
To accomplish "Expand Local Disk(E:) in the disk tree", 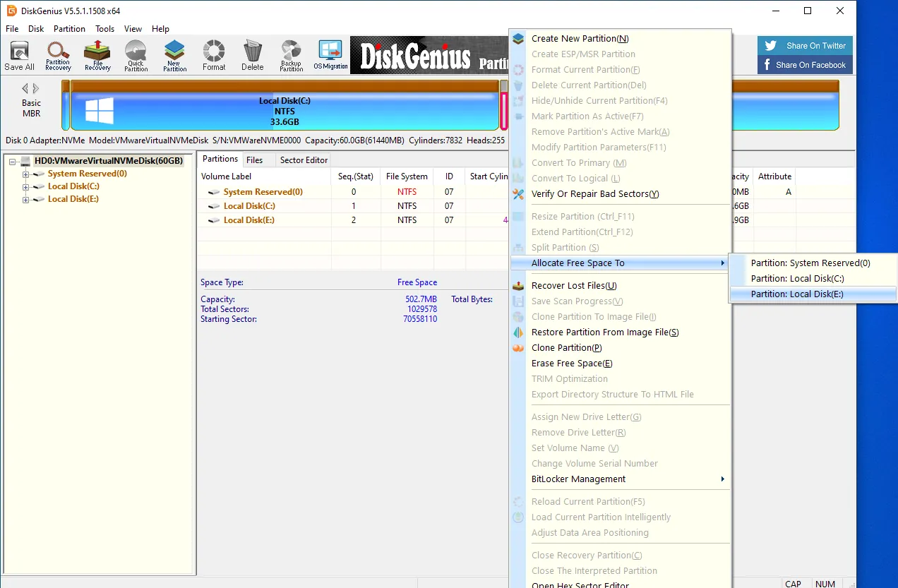I will 26,199.
